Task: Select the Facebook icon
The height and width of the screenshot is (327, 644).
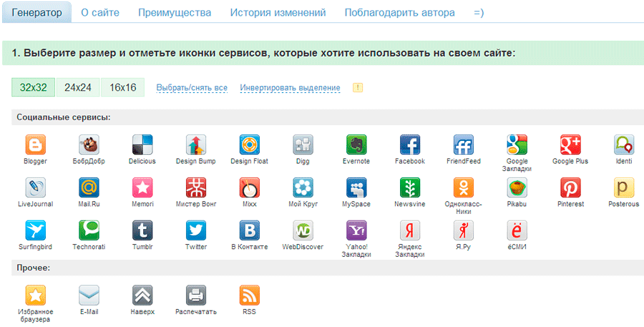Action: 410,145
